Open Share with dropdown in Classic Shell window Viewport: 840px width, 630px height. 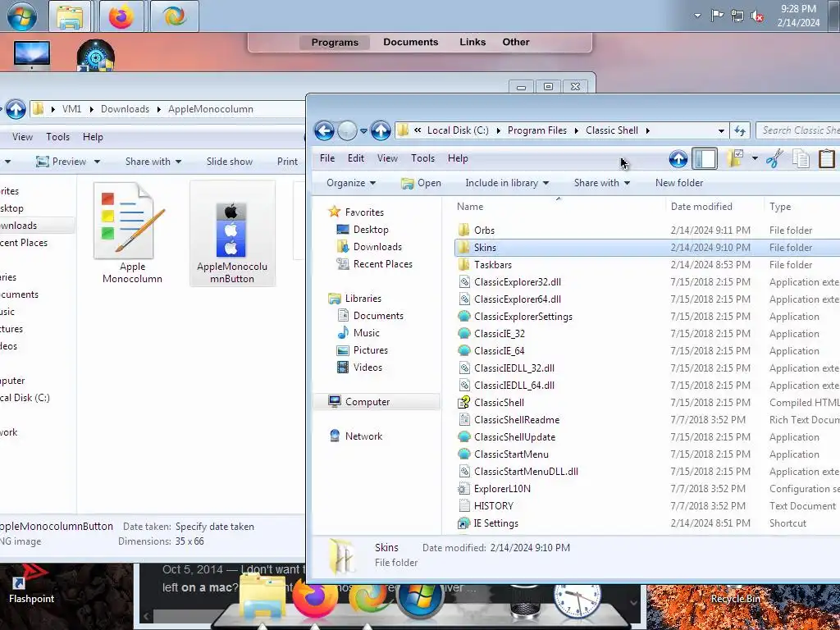pyautogui.click(x=601, y=183)
